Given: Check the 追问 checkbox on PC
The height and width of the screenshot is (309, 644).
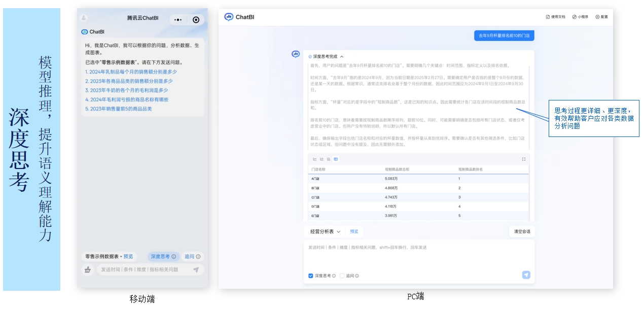Looking at the screenshot, I should 342,276.
